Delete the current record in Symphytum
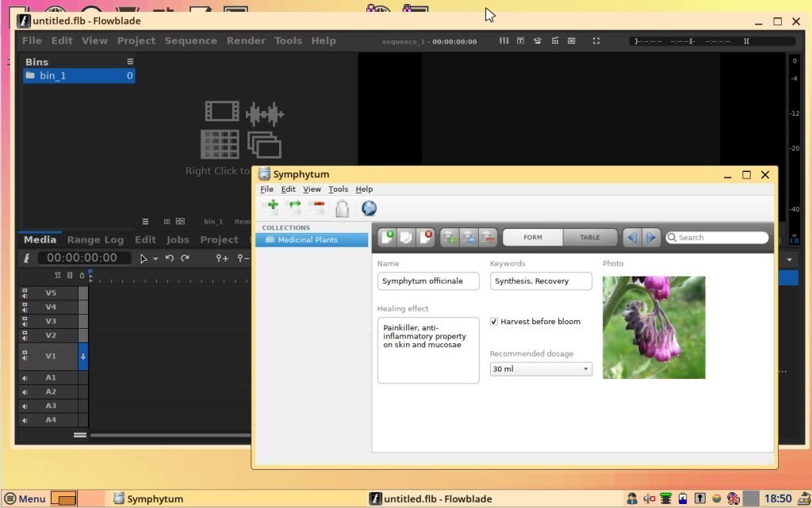The width and height of the screenshot is (812, 508). [425, 238]
